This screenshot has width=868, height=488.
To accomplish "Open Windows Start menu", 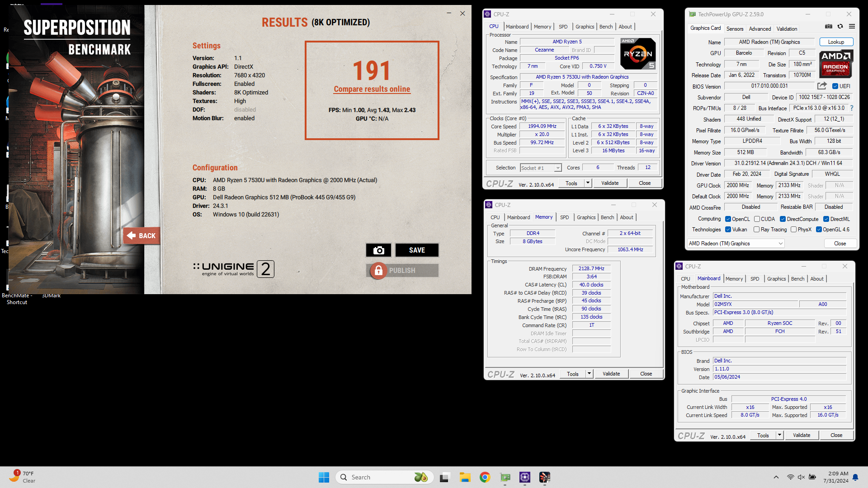I will click(x=324, y=477).
